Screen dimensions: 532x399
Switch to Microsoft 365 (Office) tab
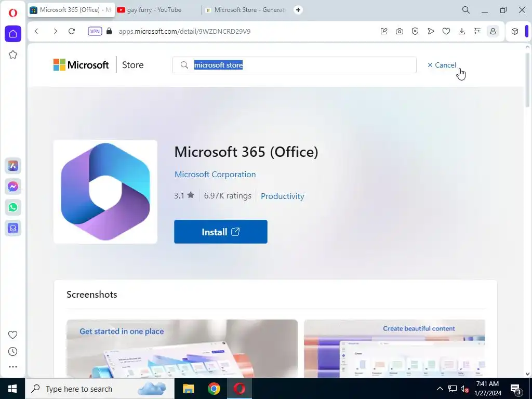point(71,10)
